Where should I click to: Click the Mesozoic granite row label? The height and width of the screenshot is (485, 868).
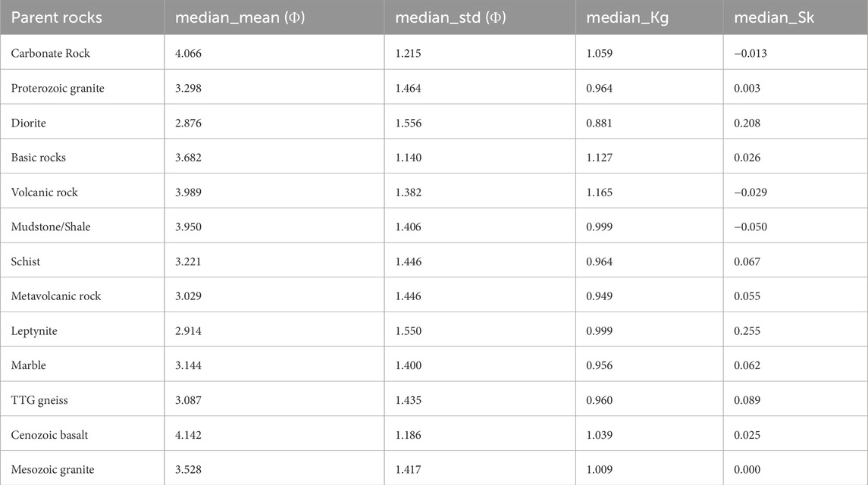tap(52, 470)
